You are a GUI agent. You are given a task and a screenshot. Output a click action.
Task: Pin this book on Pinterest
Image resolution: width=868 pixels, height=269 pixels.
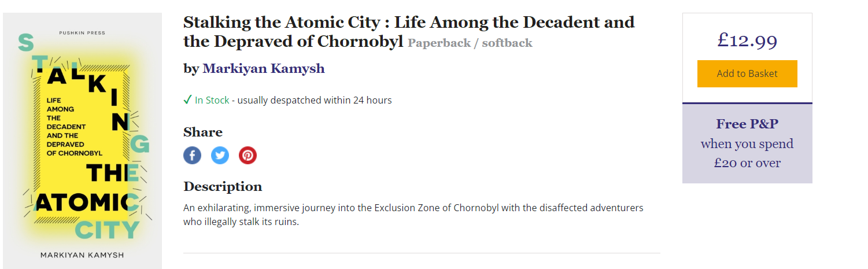coord(248,156)
